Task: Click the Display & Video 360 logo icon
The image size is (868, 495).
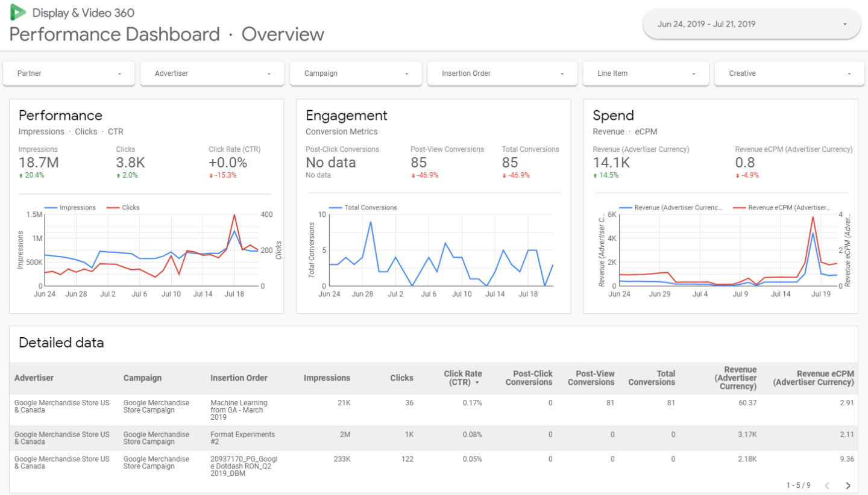Action: pos(17,11)
